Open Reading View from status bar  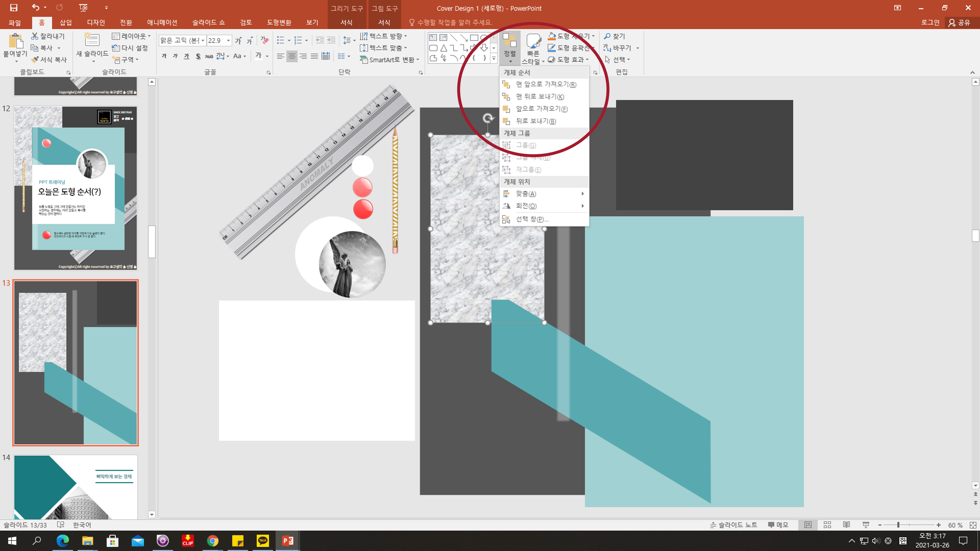coord(846,525)
